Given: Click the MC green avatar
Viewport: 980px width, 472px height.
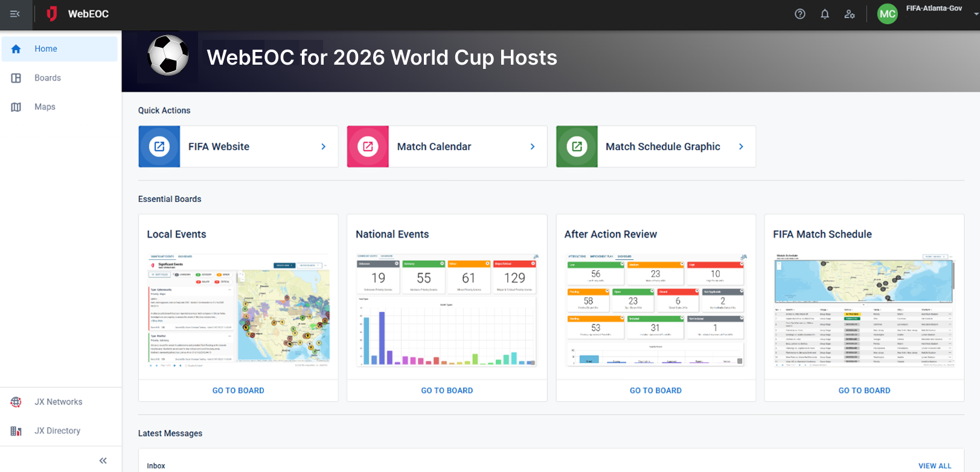Looking at the screenshot, I should point(887,14).
